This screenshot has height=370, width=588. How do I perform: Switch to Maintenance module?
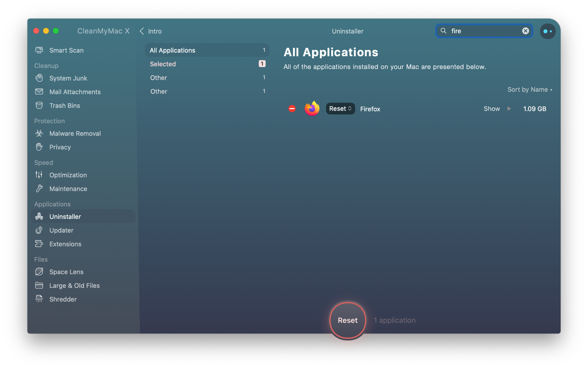(x=83, y=189)
